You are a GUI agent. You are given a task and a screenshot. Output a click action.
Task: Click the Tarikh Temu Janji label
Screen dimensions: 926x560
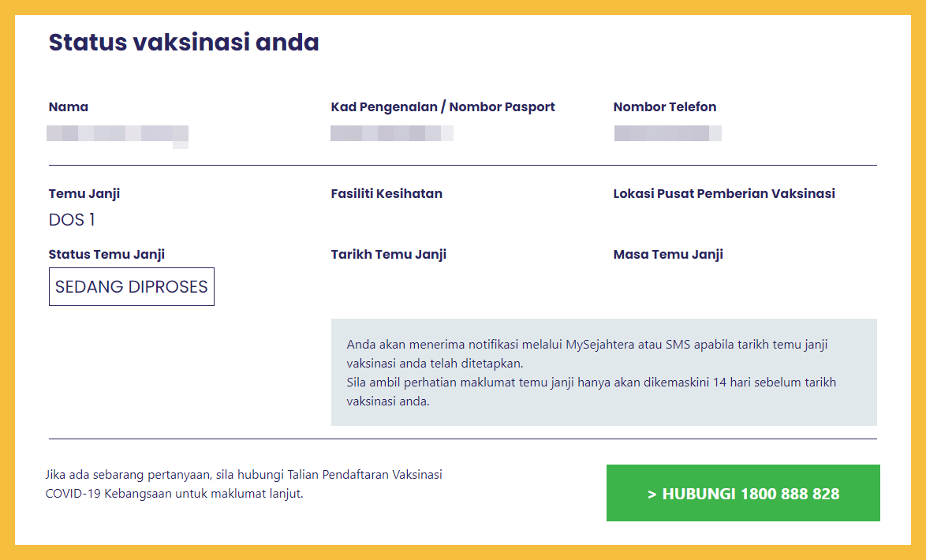(x=388, y=255)
